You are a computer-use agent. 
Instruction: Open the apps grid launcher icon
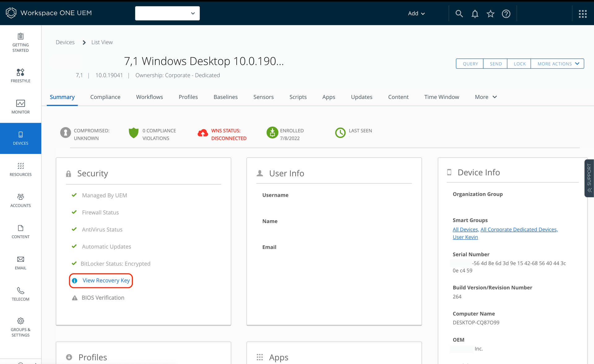(x=583, y=14)
